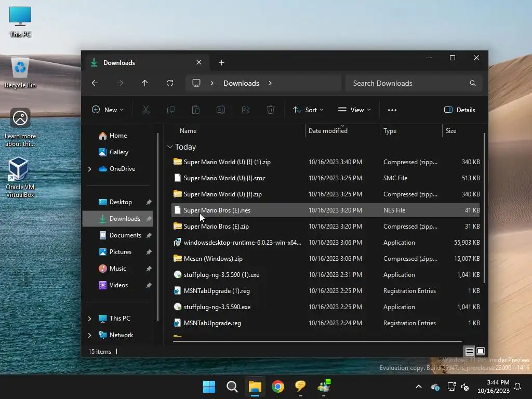Click the Paste clipboard icon

(x=196, y=110)
